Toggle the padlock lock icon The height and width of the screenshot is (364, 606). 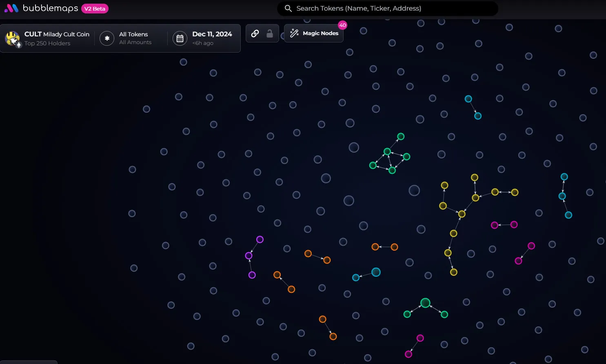tap(269, 33)
